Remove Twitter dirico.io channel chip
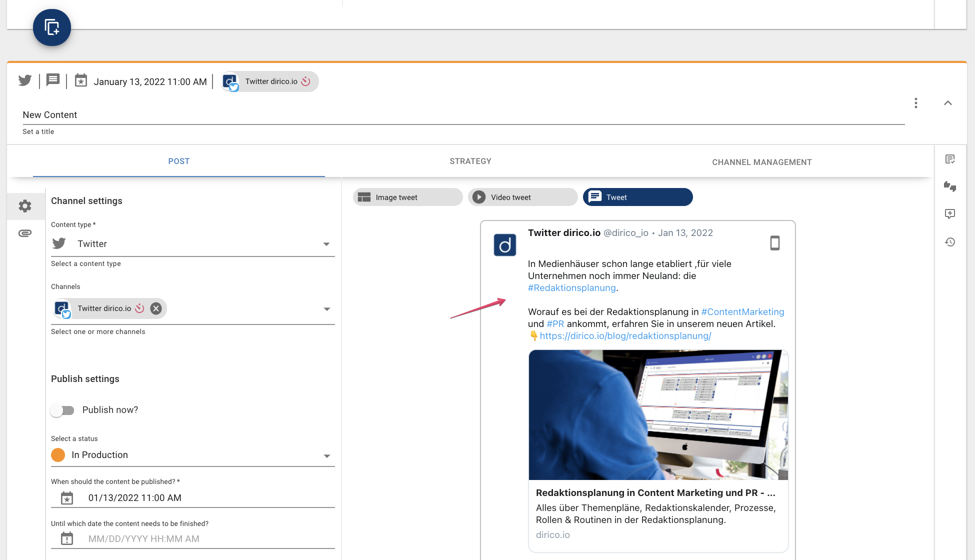Screen dimensions: 975x560 156,308
